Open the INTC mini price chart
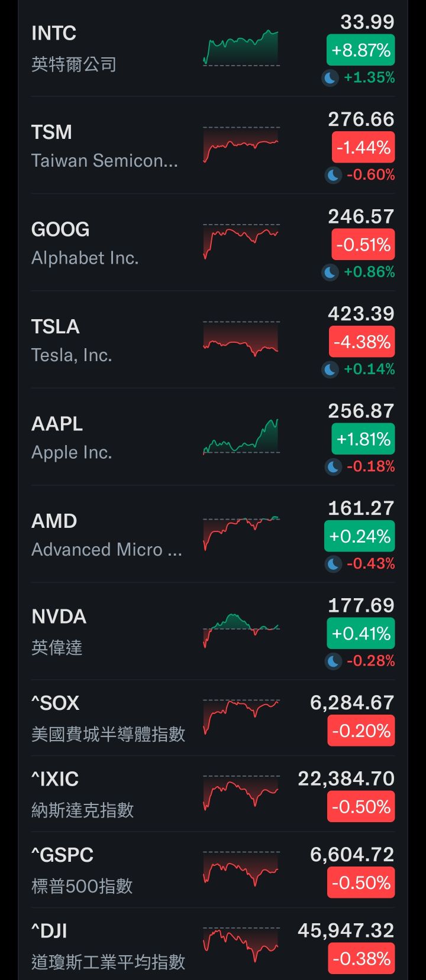This screenshot has width=426, height=980. point(241,48)
